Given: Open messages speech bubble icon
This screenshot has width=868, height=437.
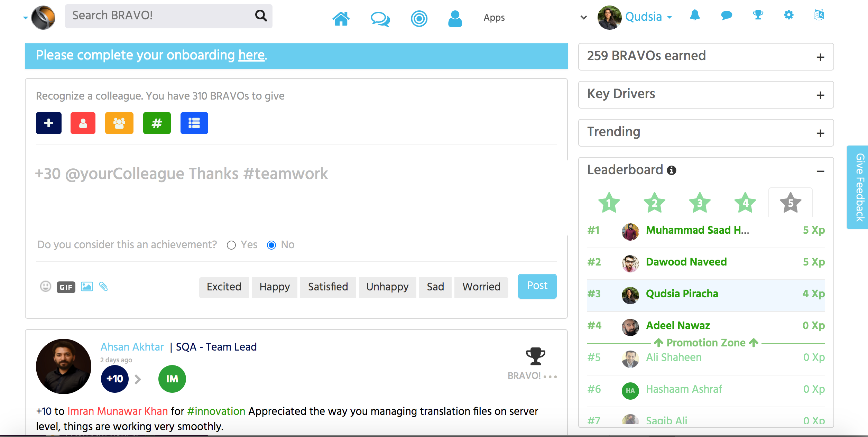Looking at the screenshot, I should (727, 15).
